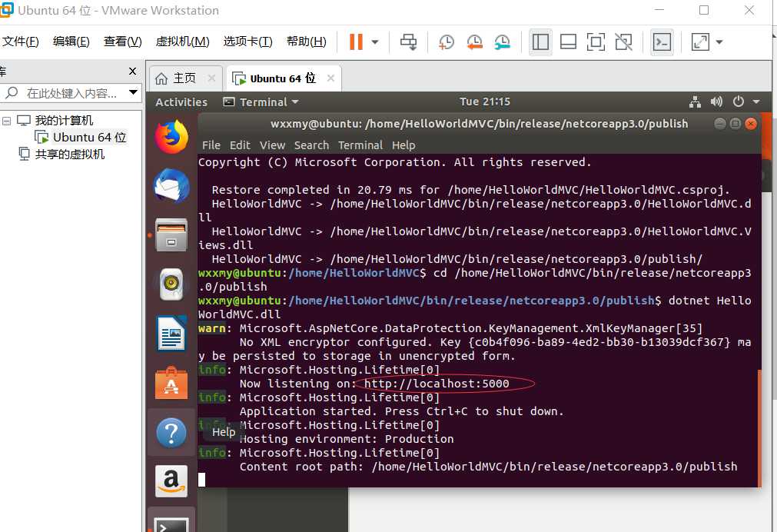
Task: Click the power icon in Ubuntu top bar
Action: coord(739,102)
